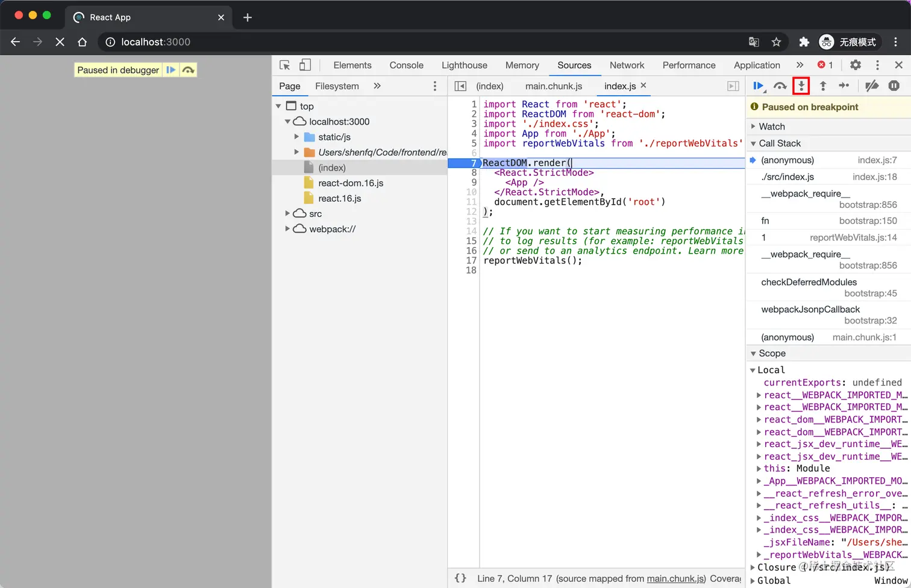Switch to Filesystem navigator tab
911x588 pixels.
tap(337, 86)
